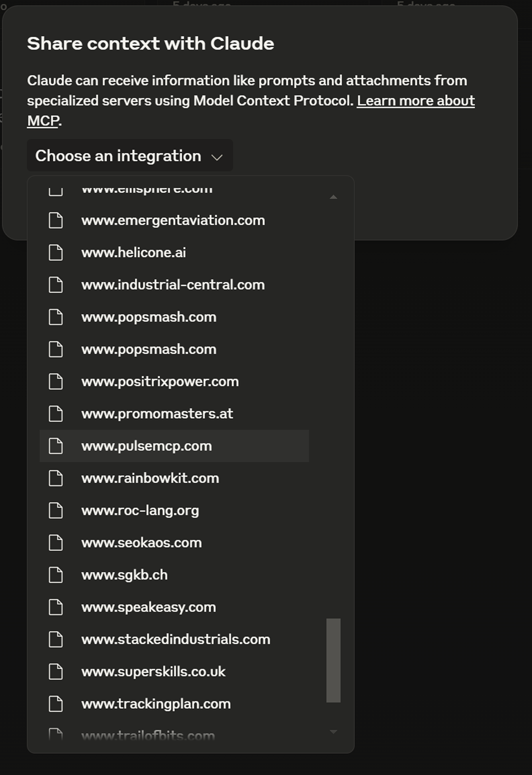Select www.emergentaviation.com from the list
The height and width of the screenshot is (775, 532).
click(x=174, y=221)
